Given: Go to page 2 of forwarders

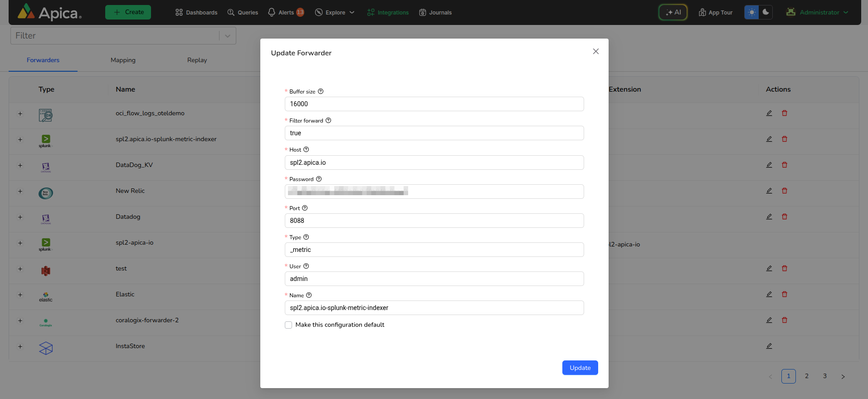Looking at the screenshot, I should [x=807, y=376].
